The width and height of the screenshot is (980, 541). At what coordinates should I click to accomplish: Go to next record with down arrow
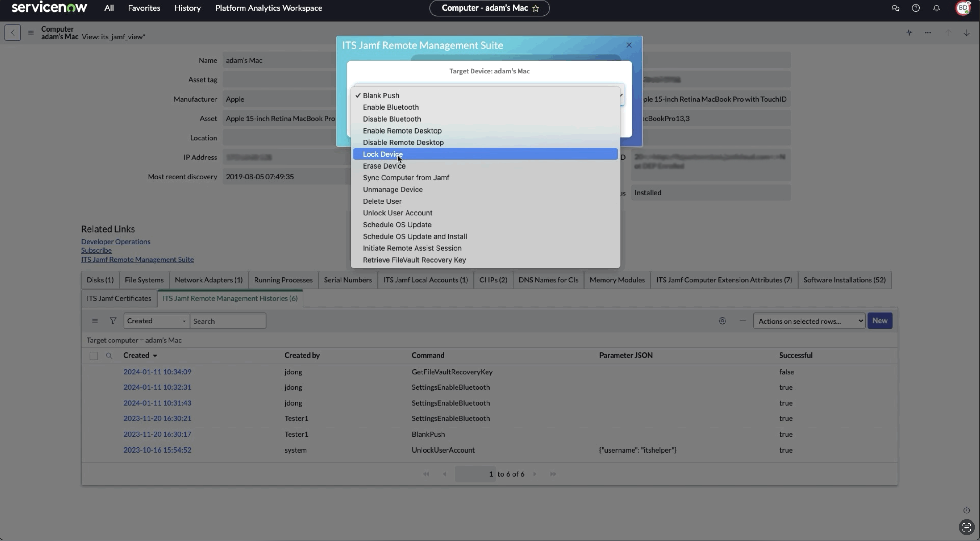966,33
